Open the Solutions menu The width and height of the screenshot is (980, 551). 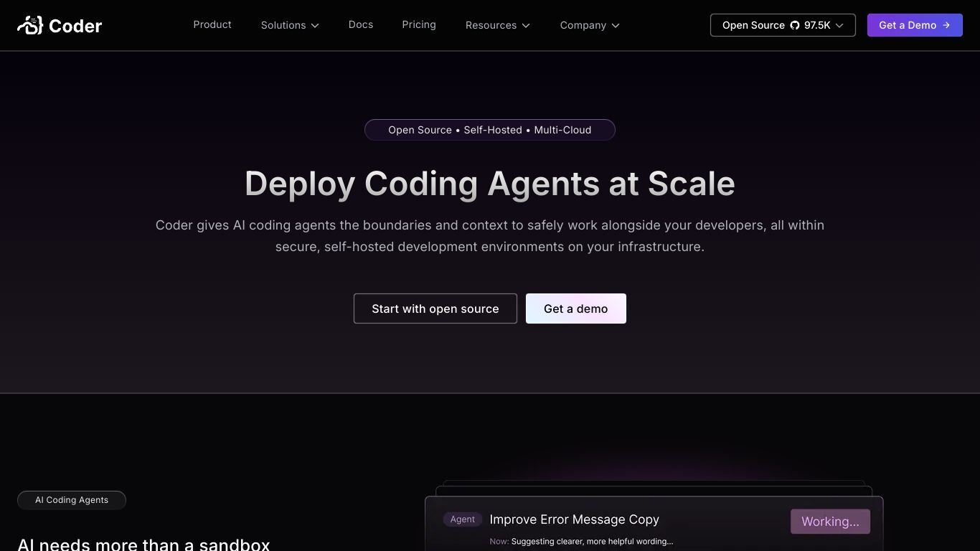290,25
